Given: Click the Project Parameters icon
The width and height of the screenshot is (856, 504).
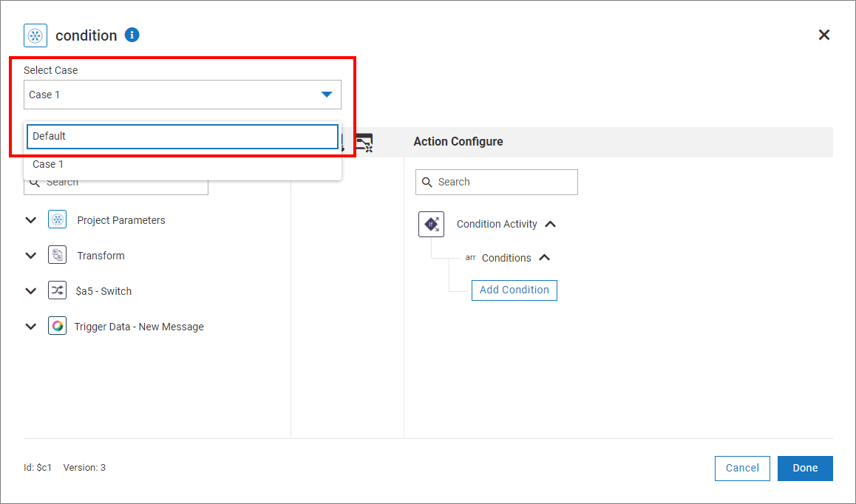Looking at the screenshot, I should tap(58, 220).
